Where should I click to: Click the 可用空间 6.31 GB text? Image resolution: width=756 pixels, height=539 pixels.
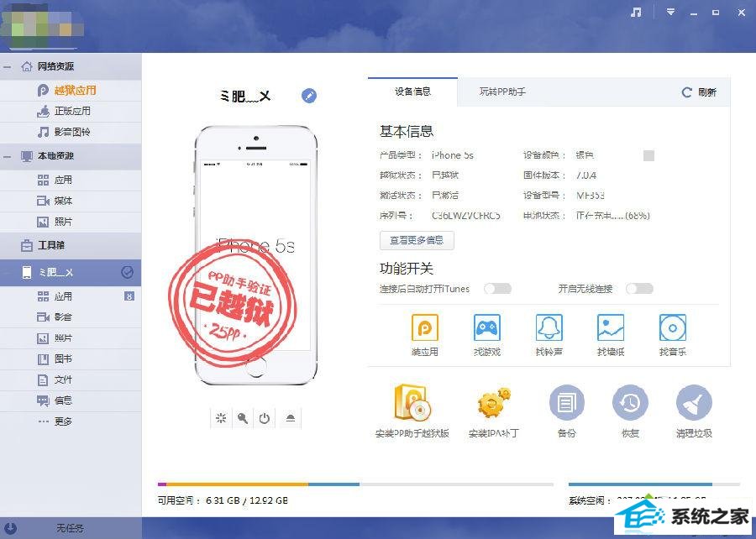pos(223,500)
